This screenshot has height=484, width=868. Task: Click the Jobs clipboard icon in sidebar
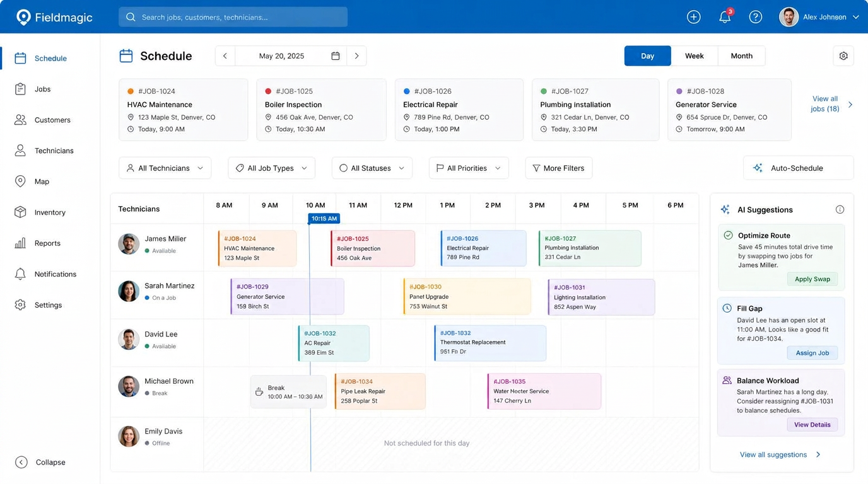click(20, 89)
